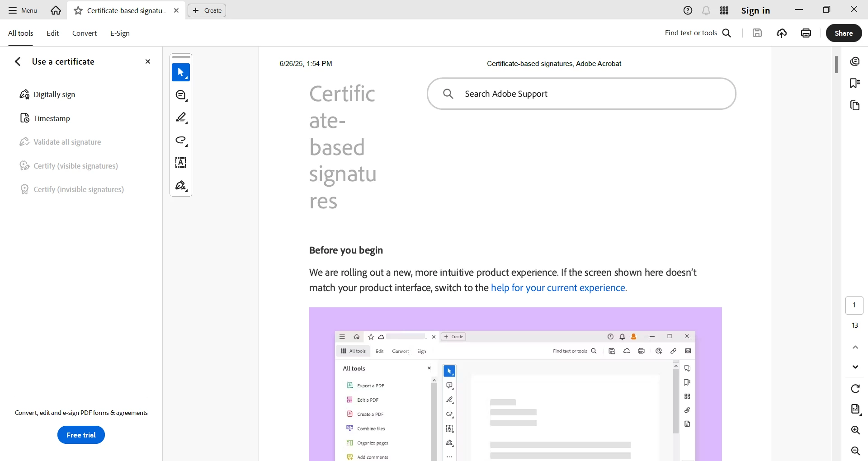
Task: Click the Zoom in magnifier icon
Action: [855, 430]
